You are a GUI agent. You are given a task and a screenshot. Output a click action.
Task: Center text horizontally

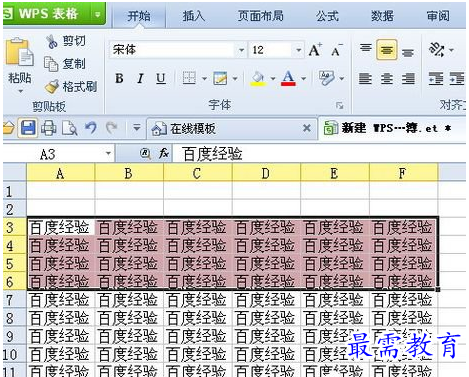[387, 79]
